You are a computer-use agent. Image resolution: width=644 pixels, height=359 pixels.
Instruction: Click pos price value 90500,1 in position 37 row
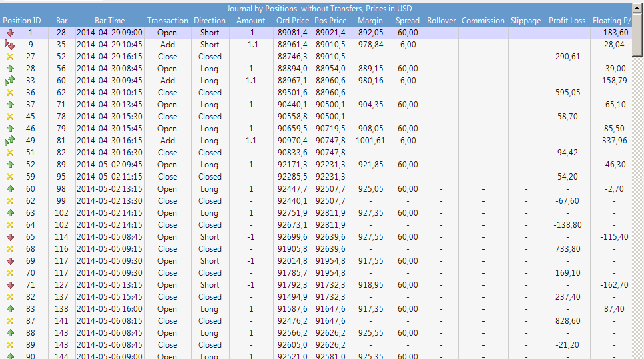[330, 105]
